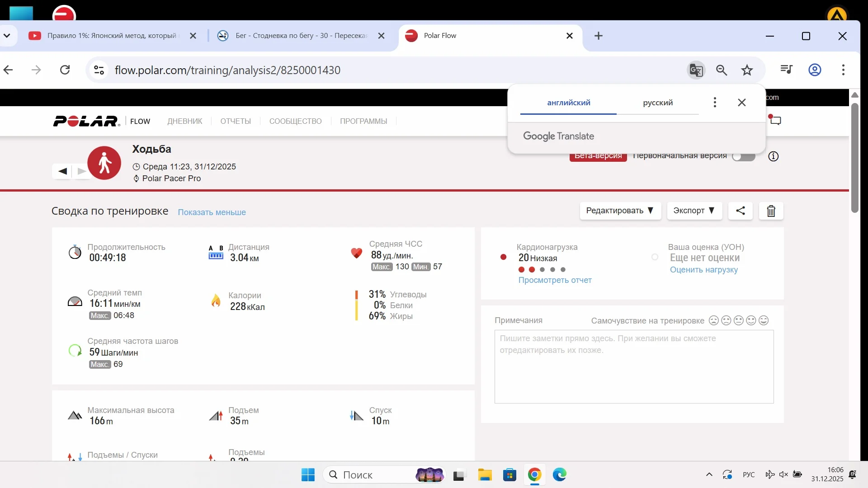Open notifications icon with red dot
This screenshot has height=488, width=868.
tap(775, 120)
